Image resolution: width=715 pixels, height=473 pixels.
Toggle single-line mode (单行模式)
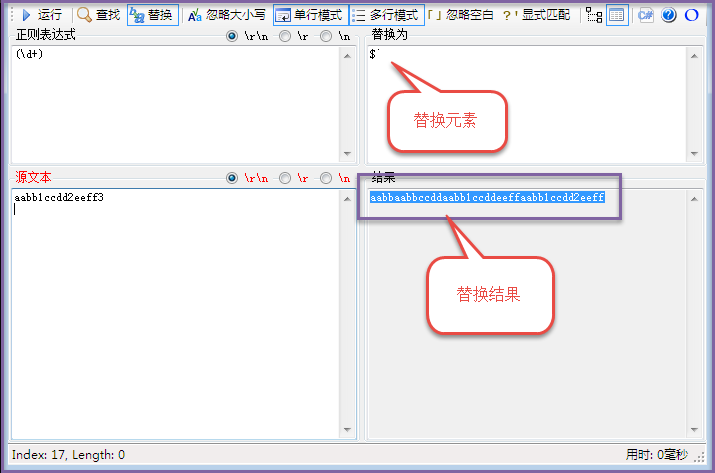pos(309,15)
